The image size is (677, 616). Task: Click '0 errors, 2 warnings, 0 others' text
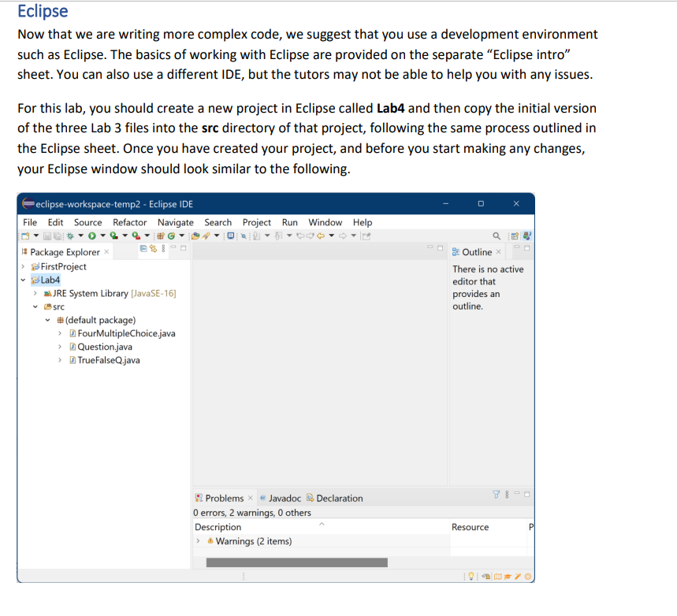[x=252, y=512]
